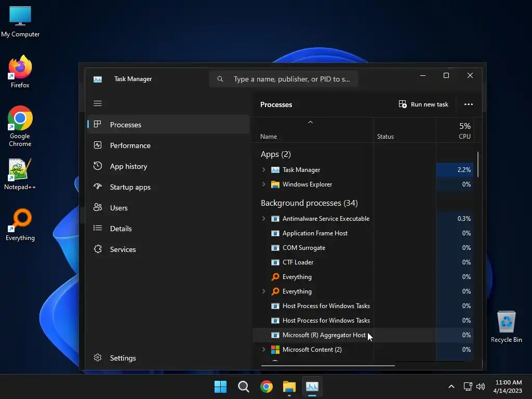Click the Task Manager app icon in the process list

[x=275, y=170]
